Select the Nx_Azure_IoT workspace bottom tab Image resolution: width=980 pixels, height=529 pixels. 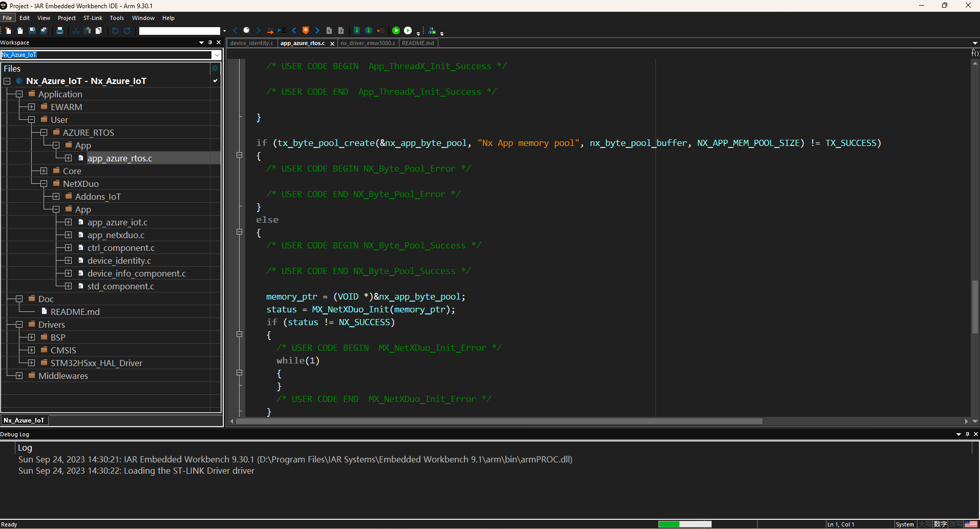[x=24, y=420]
